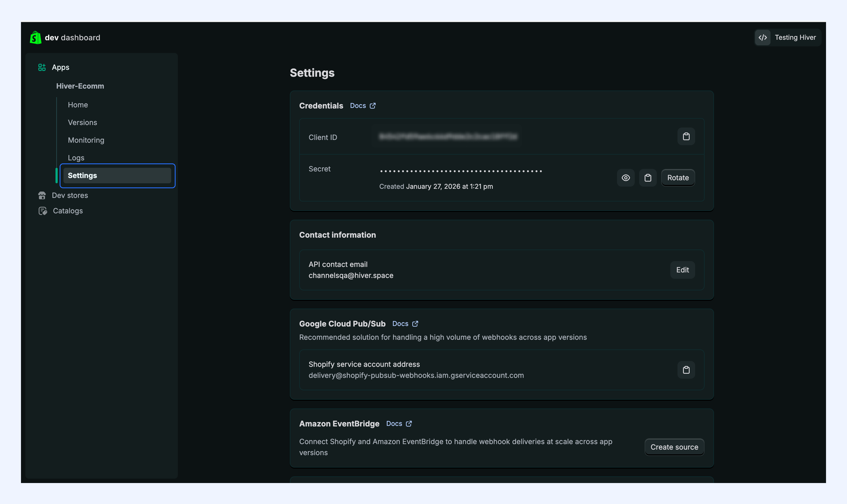The width and height of the screenshot is (847, 504).
Task: Copy the Client ID to clipboard
Action: point(686,137)
